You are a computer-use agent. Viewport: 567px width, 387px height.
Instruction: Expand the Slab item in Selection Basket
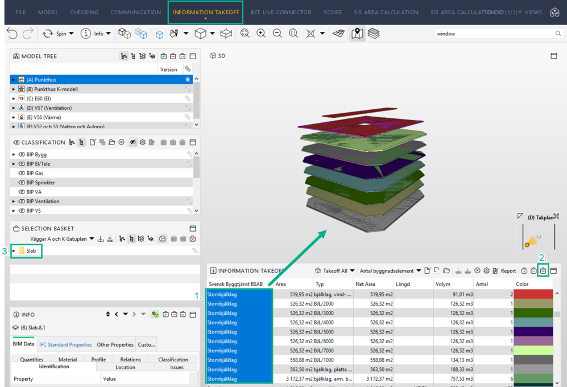click(14, 251)
